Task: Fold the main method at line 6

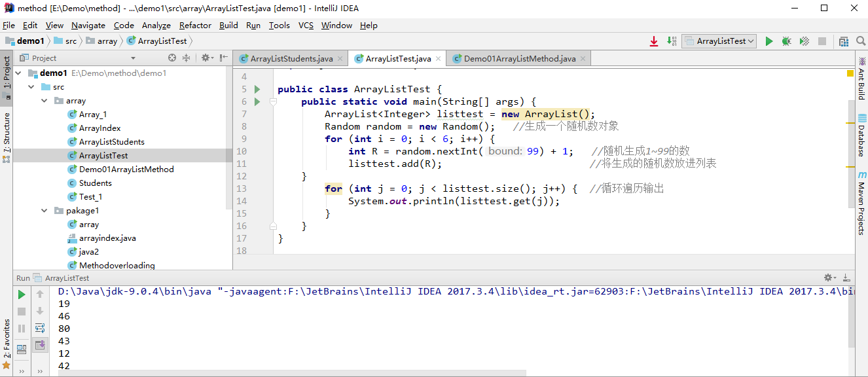Action: click(x=274, y=101)
